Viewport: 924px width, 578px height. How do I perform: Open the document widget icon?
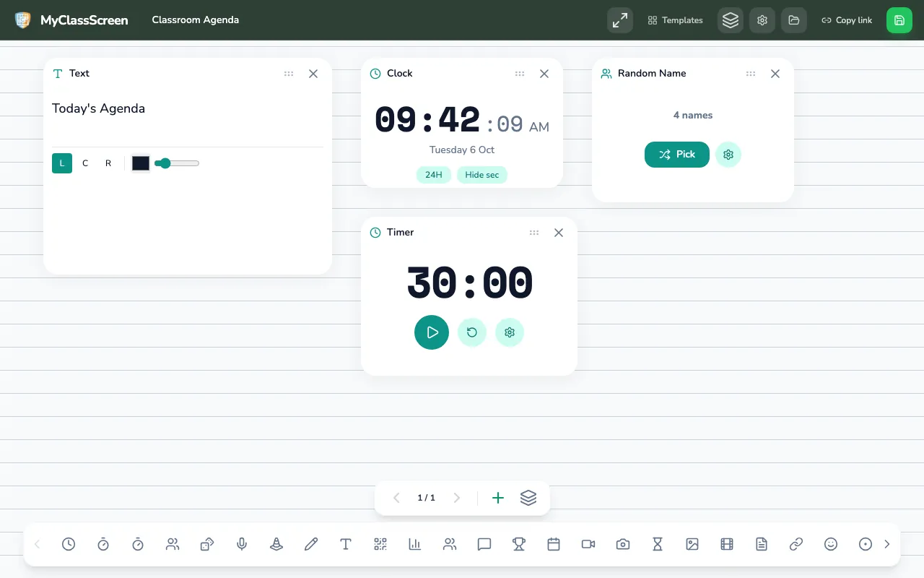(762, 544)
